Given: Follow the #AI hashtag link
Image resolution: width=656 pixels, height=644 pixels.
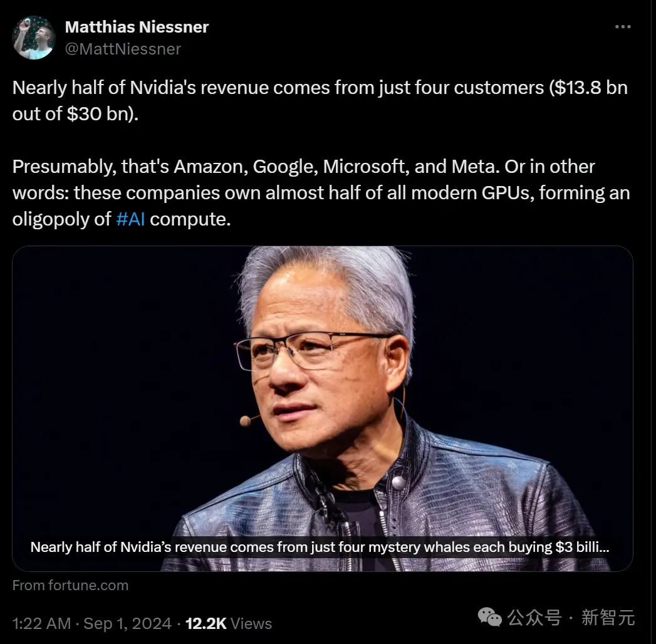Looking at the screenshot, I should pyautogui.click(x=130, y=219).
